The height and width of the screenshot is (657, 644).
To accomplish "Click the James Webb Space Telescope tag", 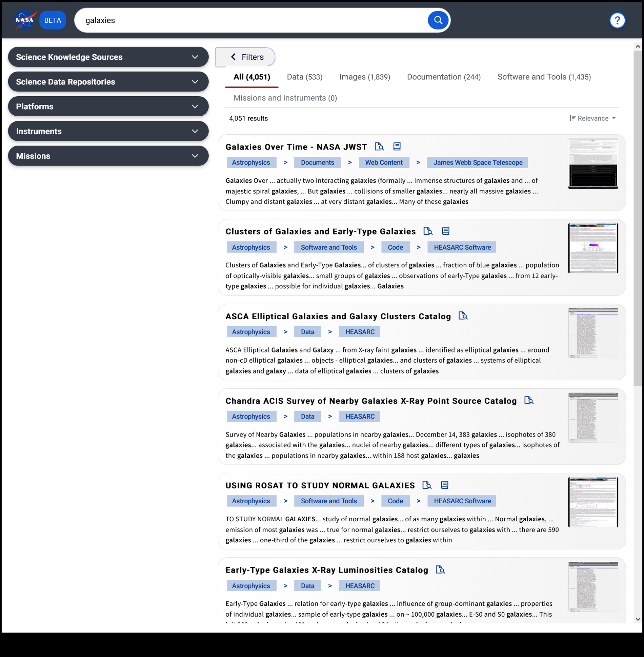I will coord(477,162).
